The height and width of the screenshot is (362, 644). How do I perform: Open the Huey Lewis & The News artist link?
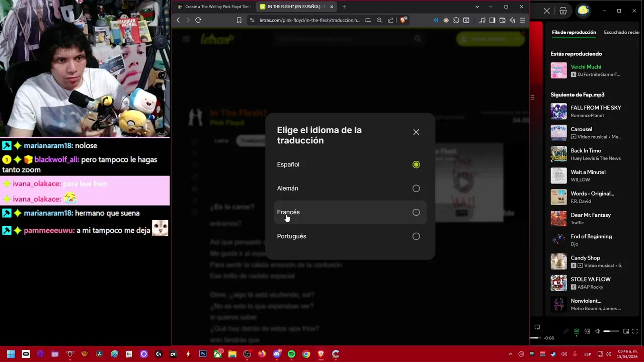pyautogui.click(x=596, y=158)
